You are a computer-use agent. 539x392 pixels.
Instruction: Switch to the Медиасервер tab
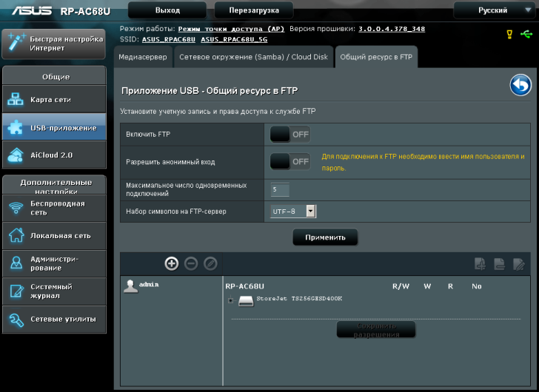click(x=143, y=57)
